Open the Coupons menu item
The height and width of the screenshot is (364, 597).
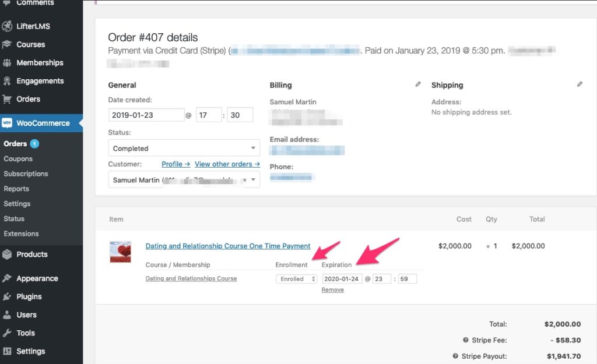[18, 158]
